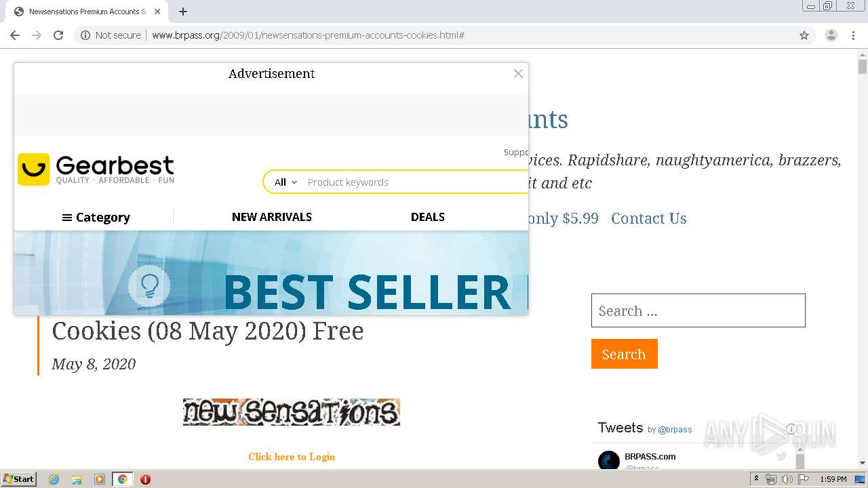868x488 pixels.
Task: Click the red Opera-style taskbar icon
Action: click(x=145, y=479)
